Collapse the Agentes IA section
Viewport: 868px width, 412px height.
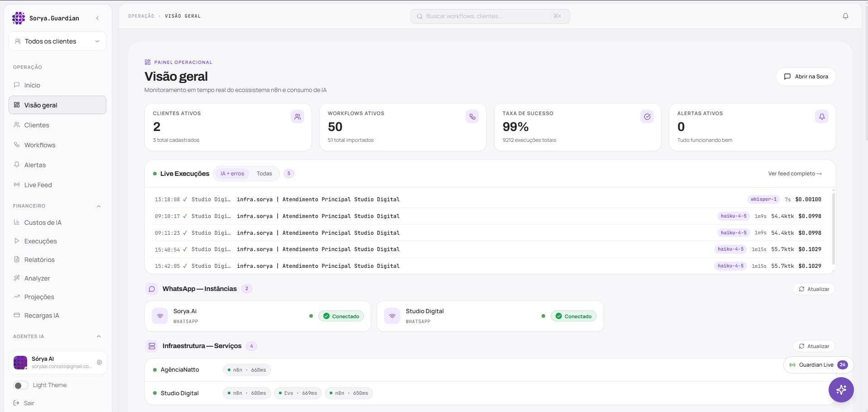tap(99, 336)
